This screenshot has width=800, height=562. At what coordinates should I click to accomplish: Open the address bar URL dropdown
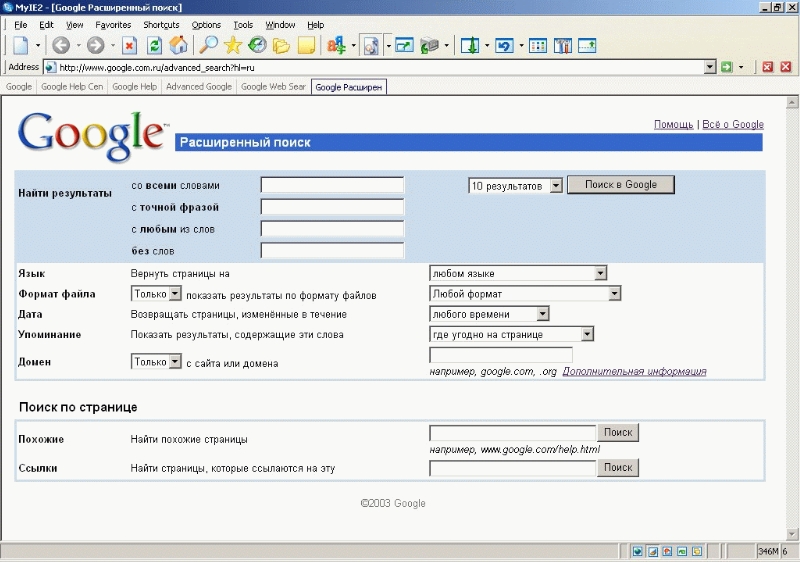click(710, 67)
